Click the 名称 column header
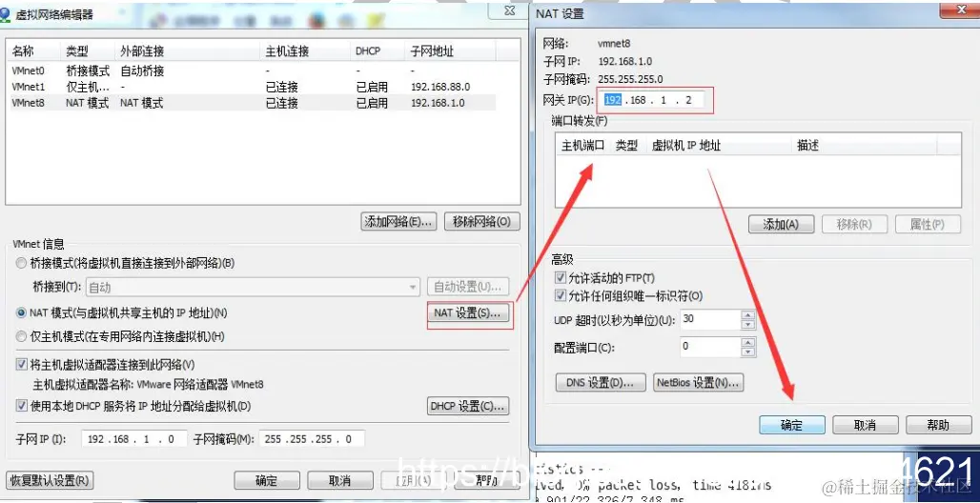Viewport: 980px width, 503px height. (35, 51)
